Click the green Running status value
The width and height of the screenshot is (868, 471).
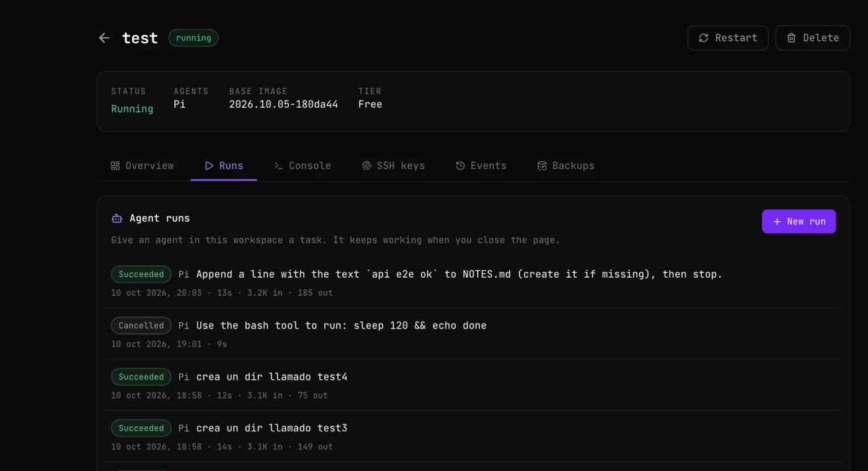(x=132, y=108)
